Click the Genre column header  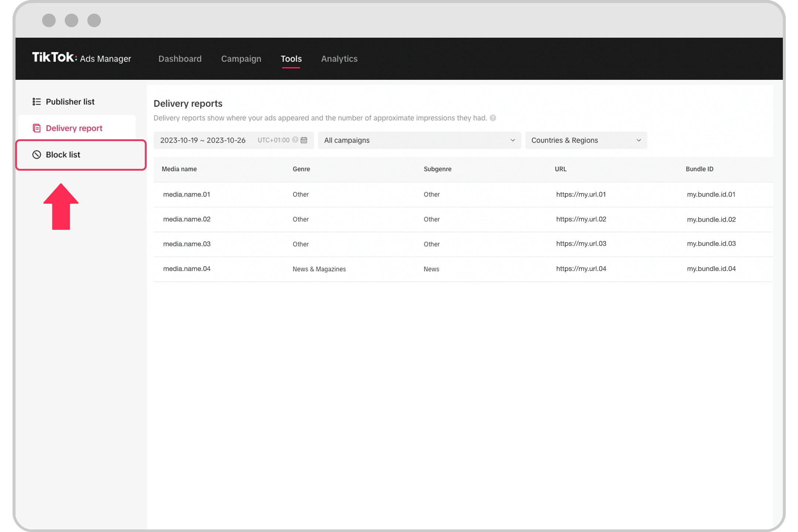300,169
